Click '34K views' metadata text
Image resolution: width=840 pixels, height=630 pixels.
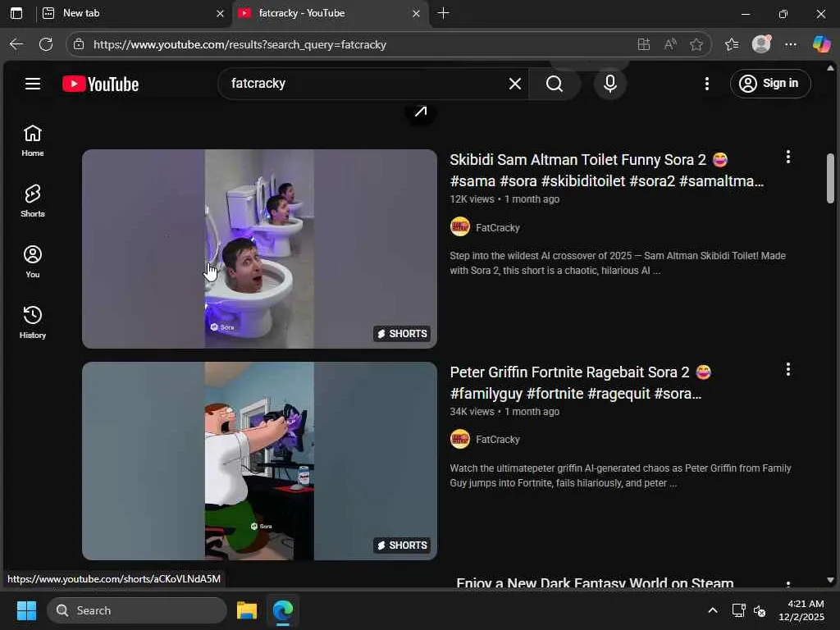[x=472, y=412]
